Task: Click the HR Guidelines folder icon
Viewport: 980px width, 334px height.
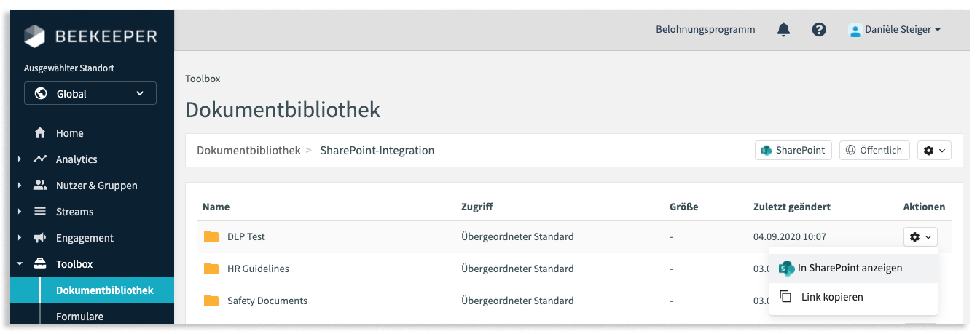Action: (211, 269)
